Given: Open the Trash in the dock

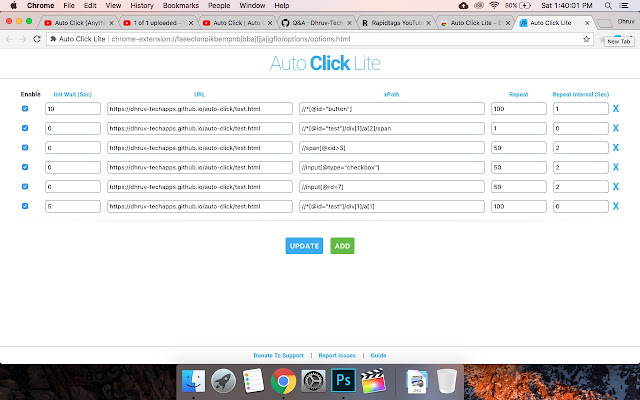Looking at the screenshot, I should 447,381.
